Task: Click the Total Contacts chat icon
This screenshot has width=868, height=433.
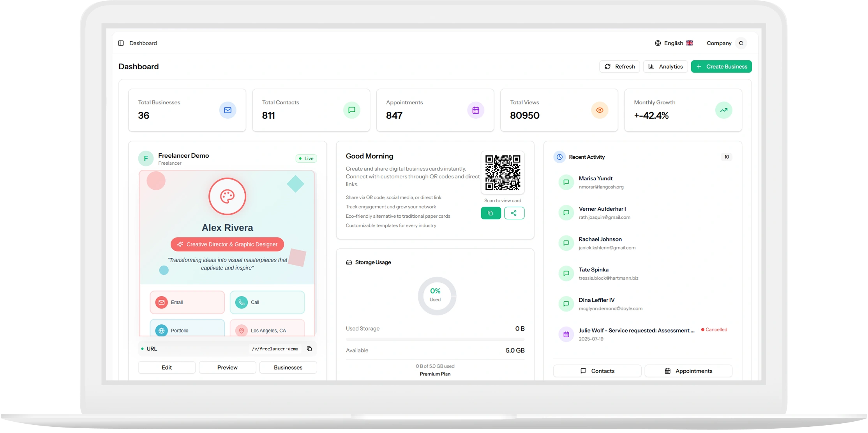Action: pyautogui.click(x=351, y=110)
